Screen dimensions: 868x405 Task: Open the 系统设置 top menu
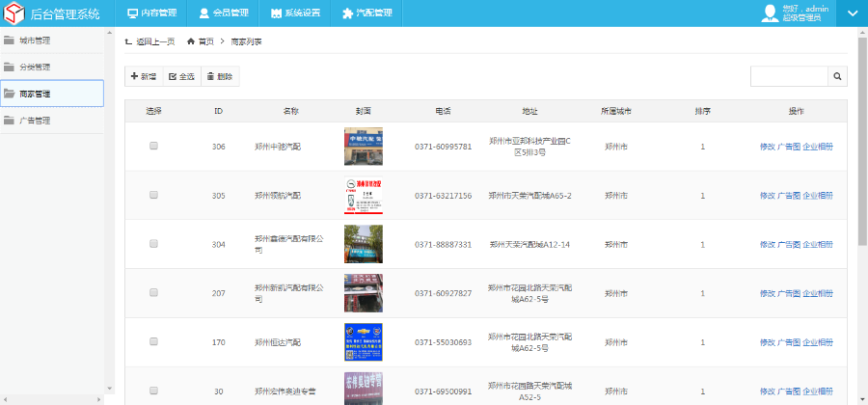tap(295, 13)
